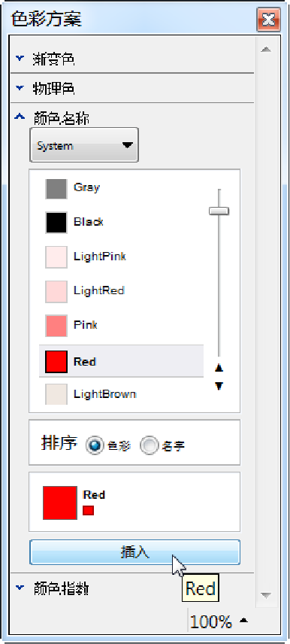Screen dimensions: 290x644
Task: Open the 100% zoom menu arrow
Action: 243,621
